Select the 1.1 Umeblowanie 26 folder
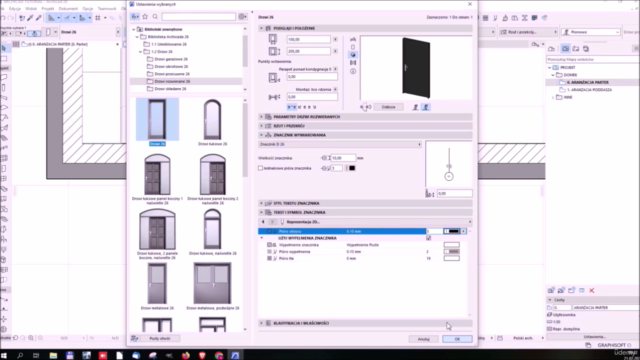 click(x=169, y=44)
